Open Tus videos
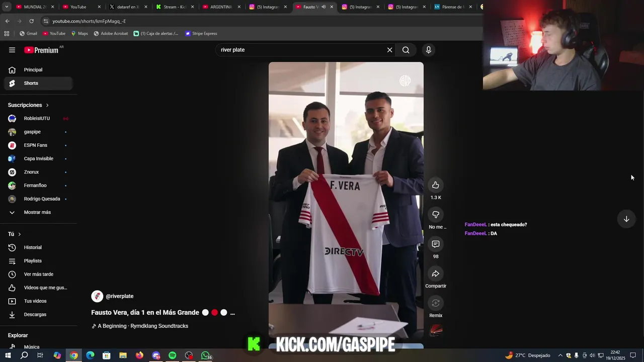This screenshot has width=644, height=362. 38,301
